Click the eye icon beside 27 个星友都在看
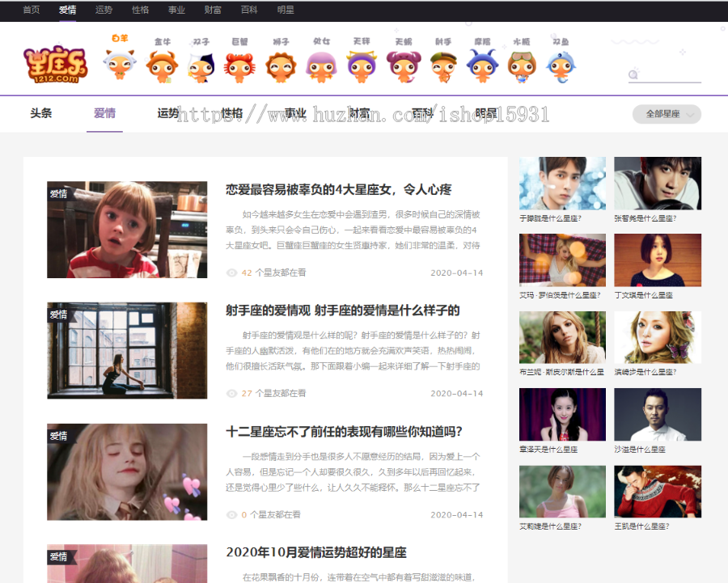Screen dimensions: 728x583 [x=231, y=394]
